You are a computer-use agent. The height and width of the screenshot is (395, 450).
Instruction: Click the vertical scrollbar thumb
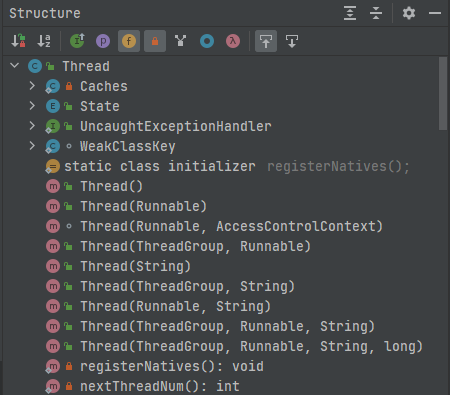443,93
